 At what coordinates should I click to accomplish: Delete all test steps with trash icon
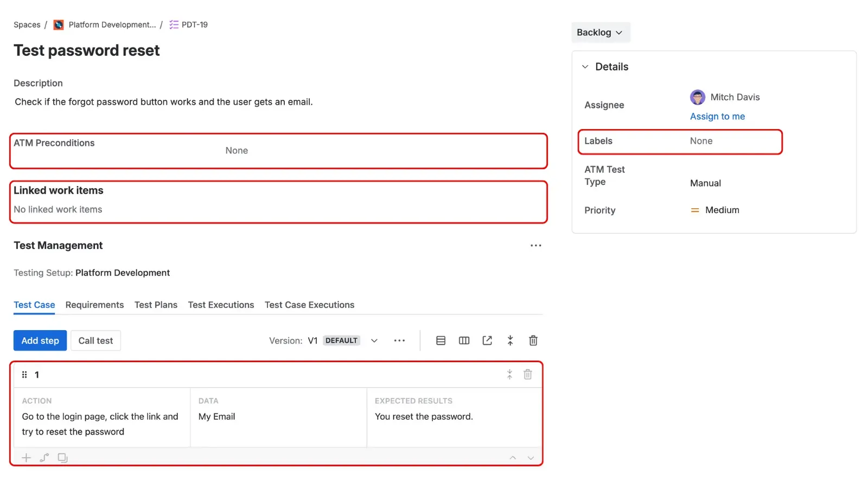click(x=533, y=340)
